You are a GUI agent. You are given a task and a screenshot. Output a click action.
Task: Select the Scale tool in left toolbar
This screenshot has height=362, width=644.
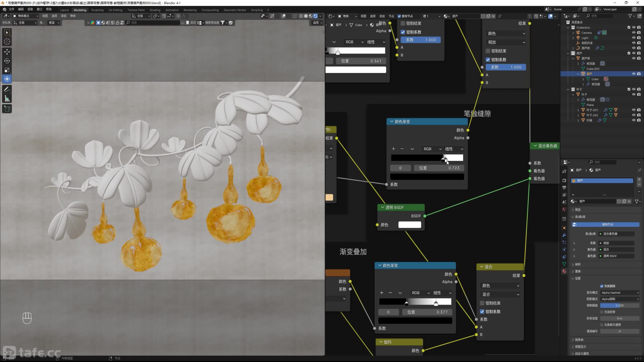[7, 70]
